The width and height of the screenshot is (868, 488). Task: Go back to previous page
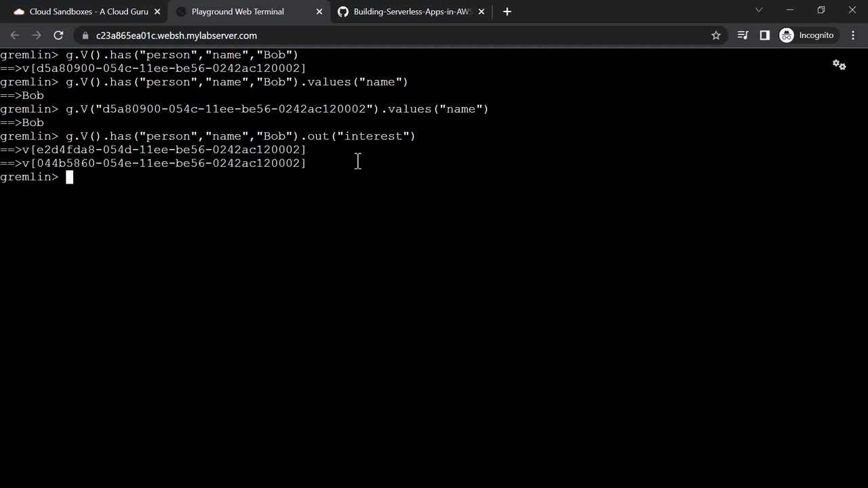(x=15, y=35)
